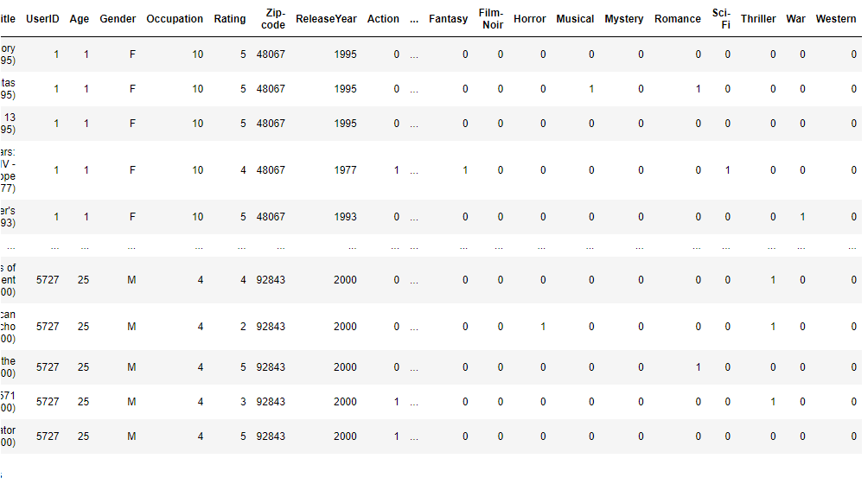Click UserID 5727 in the Rating 2 row
The image size is (868, 484).
[48, 327]
